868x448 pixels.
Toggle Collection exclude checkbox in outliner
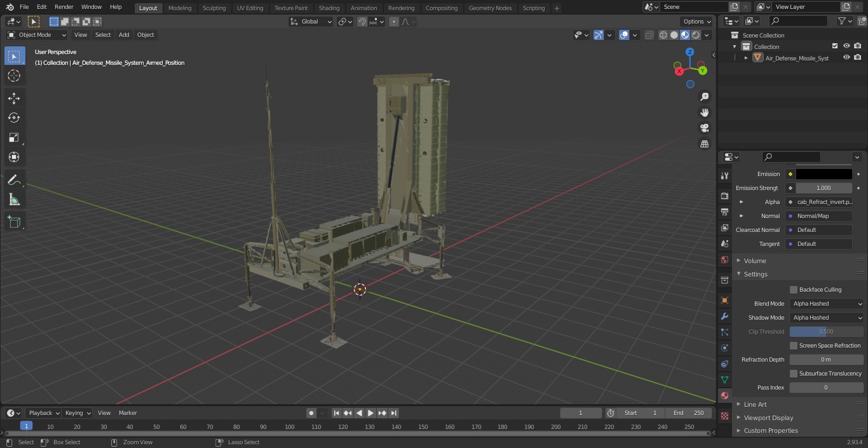click(835, 46)
